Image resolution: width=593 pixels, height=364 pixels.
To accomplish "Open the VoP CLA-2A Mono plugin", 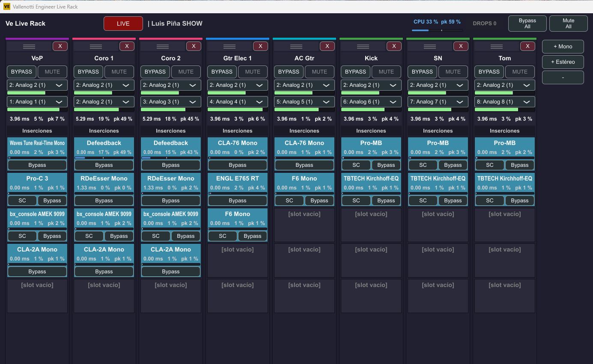I will [x=37, y=249].
